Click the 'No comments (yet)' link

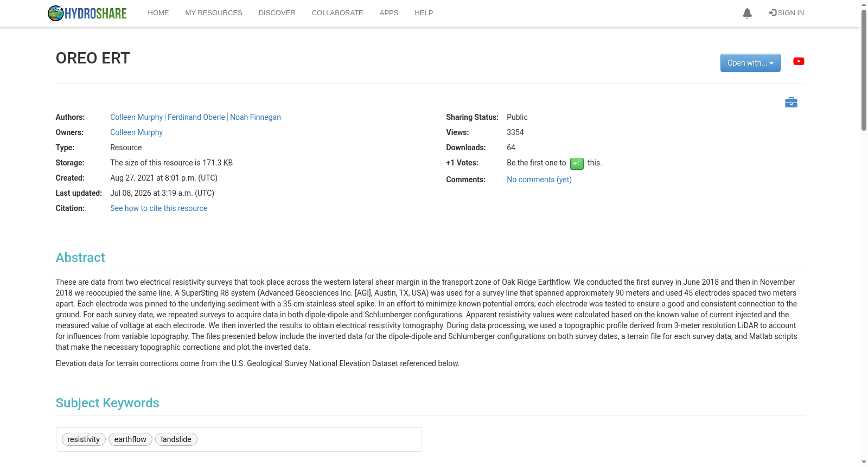[539, 180]
